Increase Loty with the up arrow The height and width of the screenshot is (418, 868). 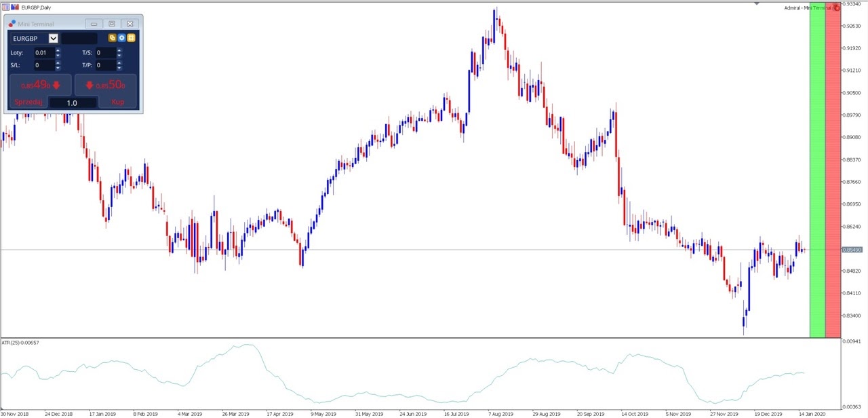(x=58, y=50)
